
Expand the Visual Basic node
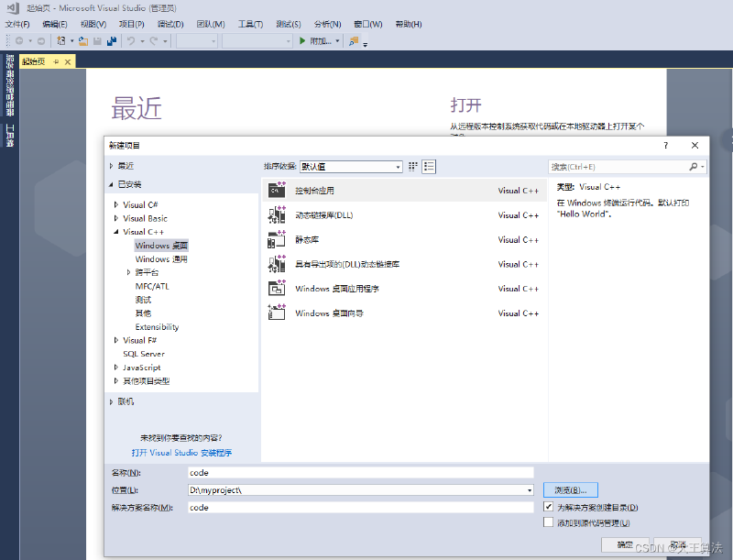tap(116, 218)
